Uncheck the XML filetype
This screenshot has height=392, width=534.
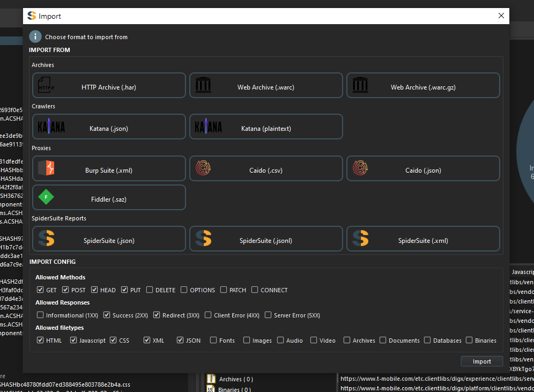point(147,340)
